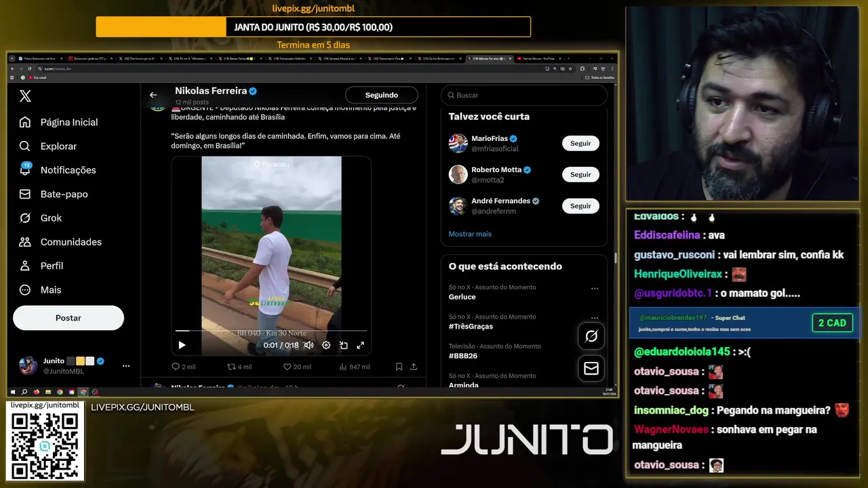Open MarioFrias profile link
The image size is (868, 488).
coord(490,139)
